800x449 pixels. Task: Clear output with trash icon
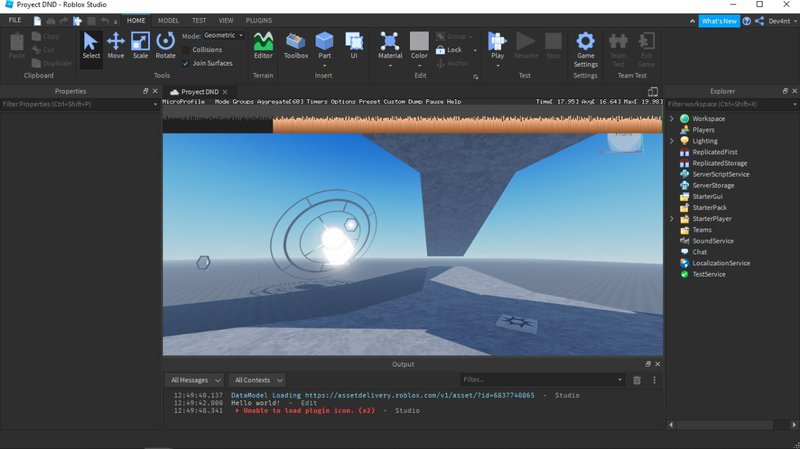637,380
